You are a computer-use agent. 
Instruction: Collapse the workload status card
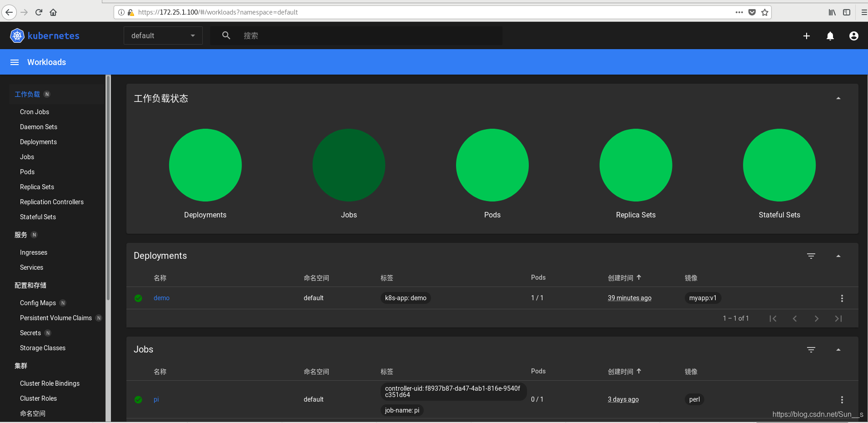(838, 98)
